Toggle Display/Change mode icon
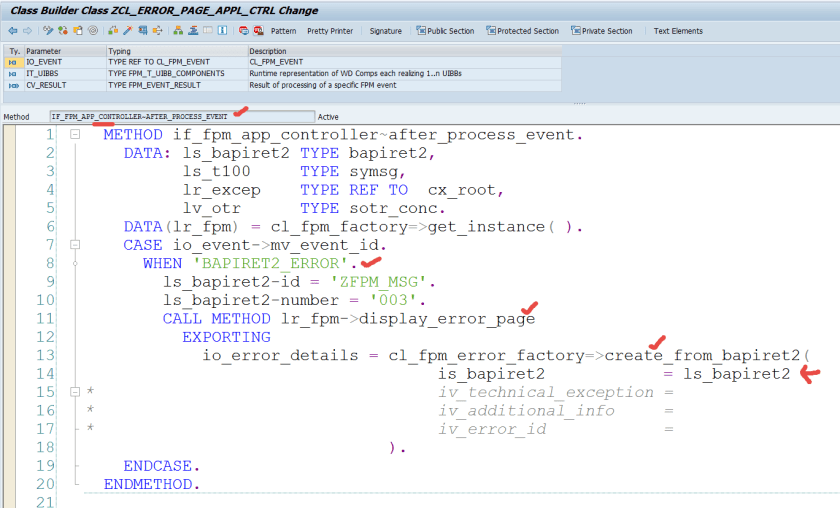Viewport: 840px width, 508px height. (47, 31)
